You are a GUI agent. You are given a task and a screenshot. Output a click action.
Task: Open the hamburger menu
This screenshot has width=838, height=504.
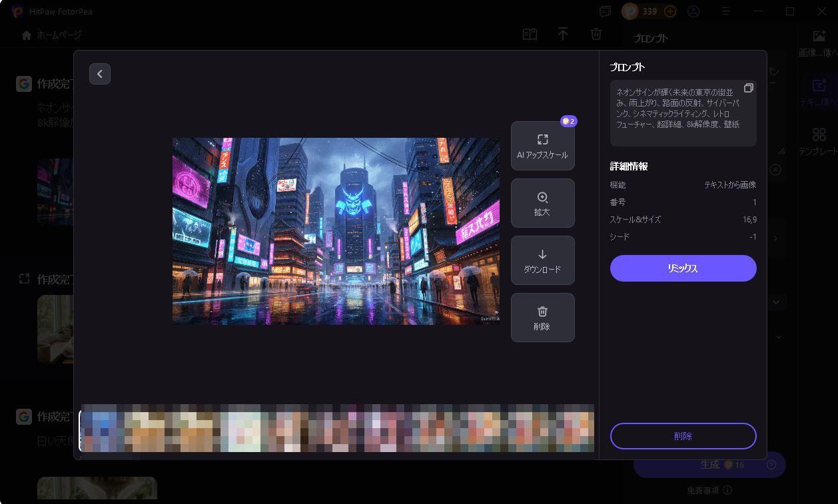click(725, 11)
